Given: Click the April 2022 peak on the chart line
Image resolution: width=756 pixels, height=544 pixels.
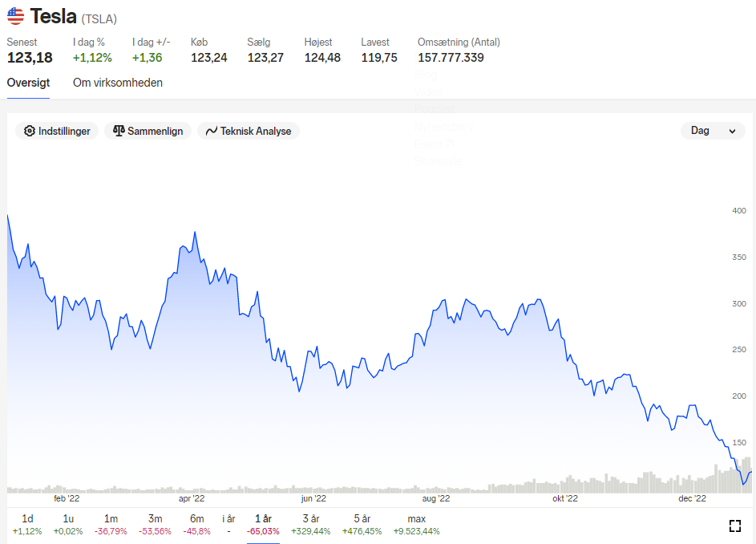Looking at the screenshot, I should pos(195,233).
